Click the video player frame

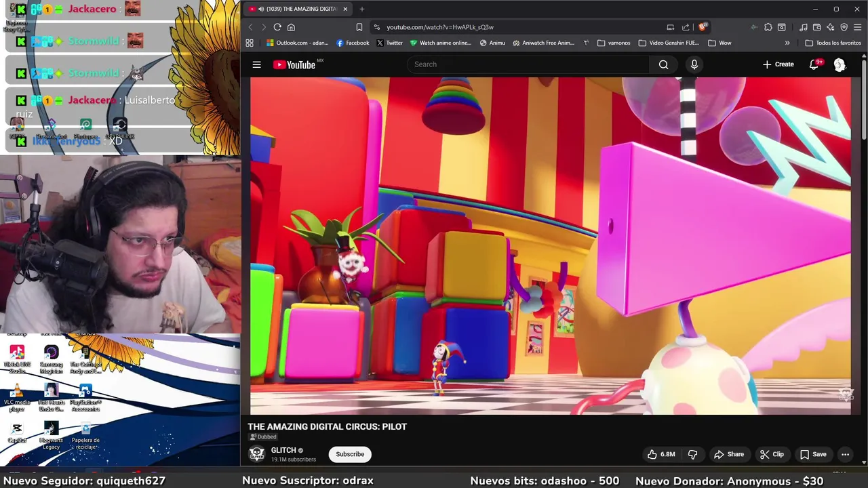(x=551, y=245)
